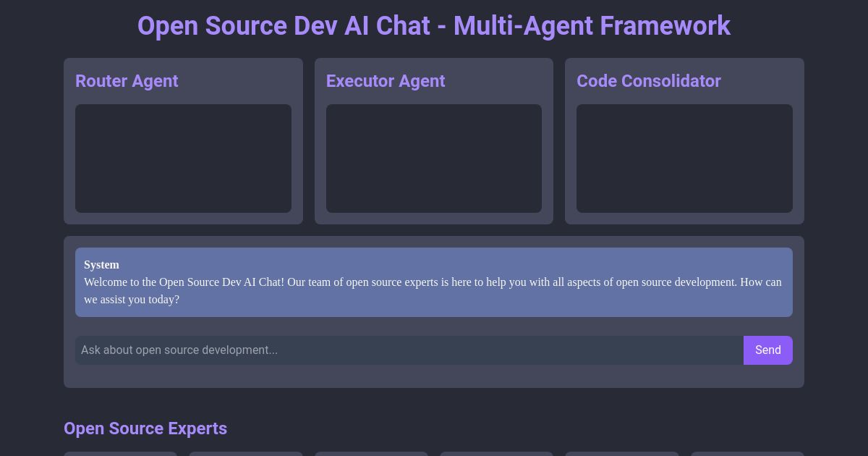Click the sixth expert card

[747, 455]
